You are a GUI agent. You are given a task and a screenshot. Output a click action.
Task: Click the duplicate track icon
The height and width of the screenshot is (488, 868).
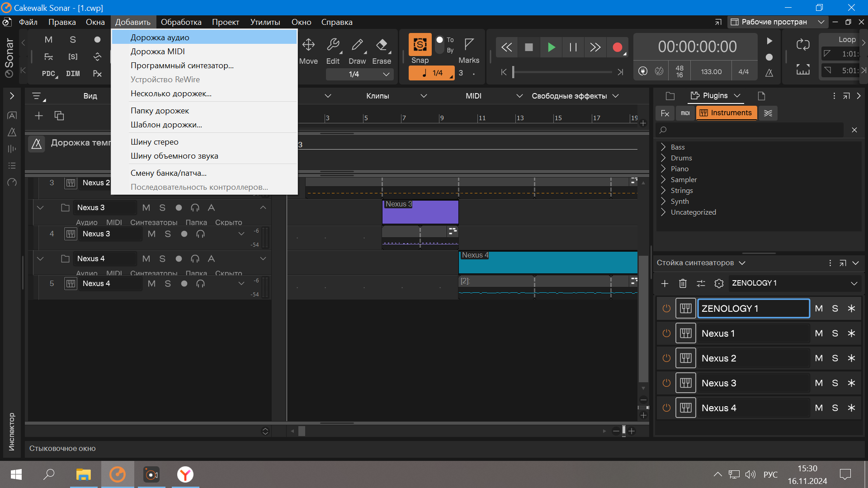coord(59,116)
